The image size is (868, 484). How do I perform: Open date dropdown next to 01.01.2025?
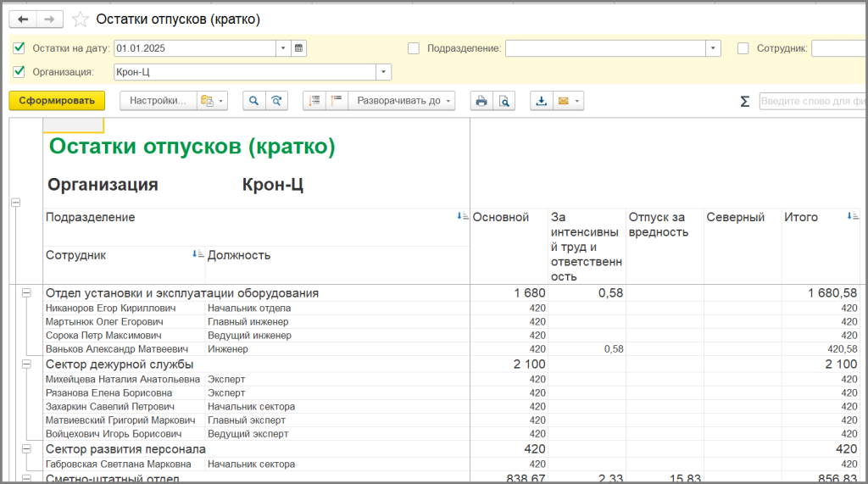click(x=283, y=48)
